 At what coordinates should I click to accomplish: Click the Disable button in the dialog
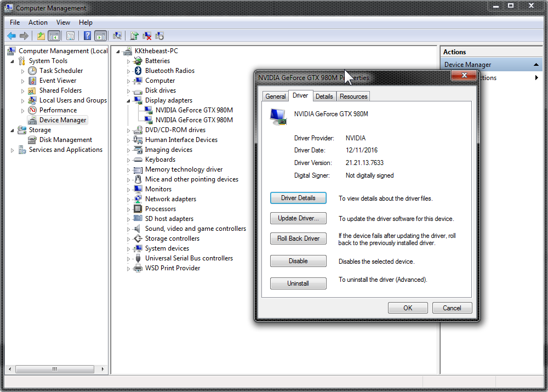click(x=298, y=261)
